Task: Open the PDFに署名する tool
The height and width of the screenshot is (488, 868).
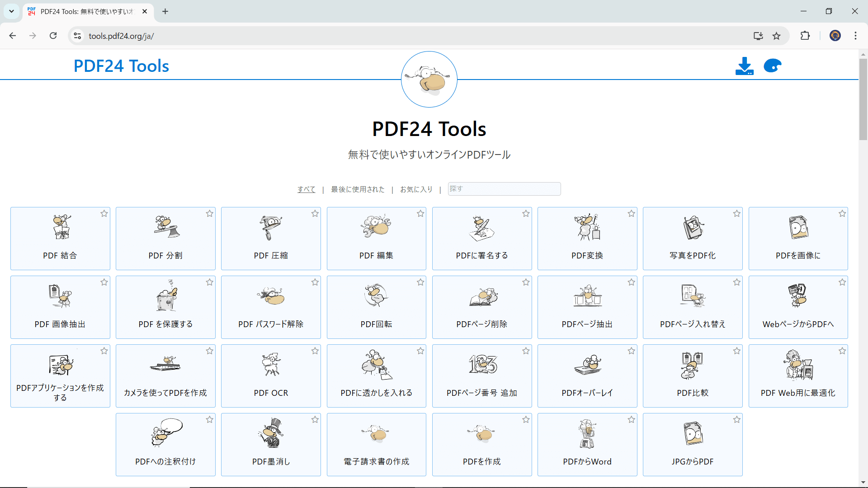Action: [x=482, y=239]
